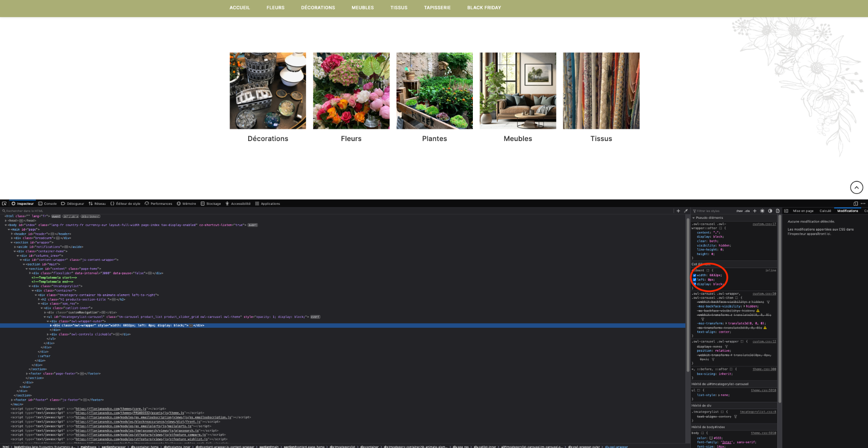Open responsive design mode icon
The width and height of the screenshot is (868, 448).
pos(855,203)
